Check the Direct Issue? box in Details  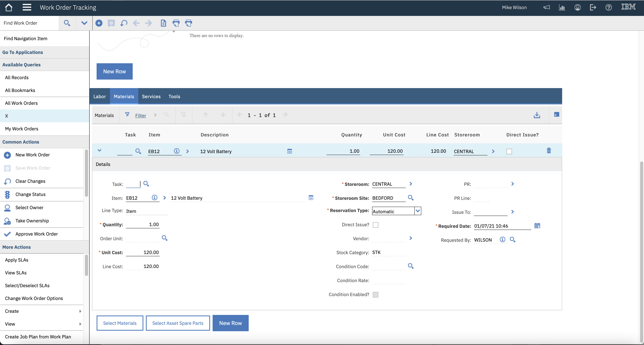pyautogui.click(x=375, y=225)
